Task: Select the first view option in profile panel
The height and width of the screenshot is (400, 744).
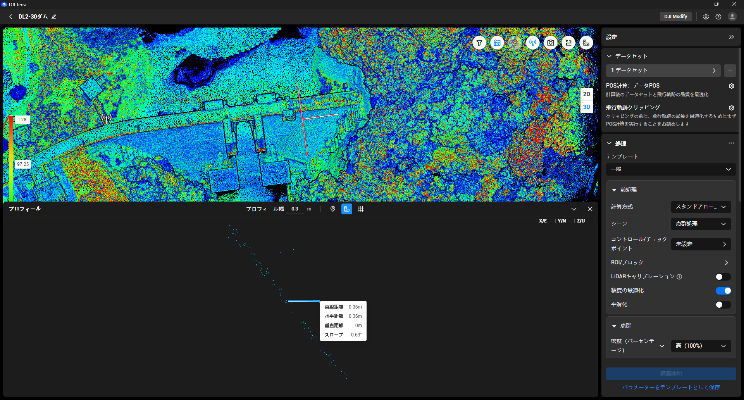Action: (x=543, y=221)
